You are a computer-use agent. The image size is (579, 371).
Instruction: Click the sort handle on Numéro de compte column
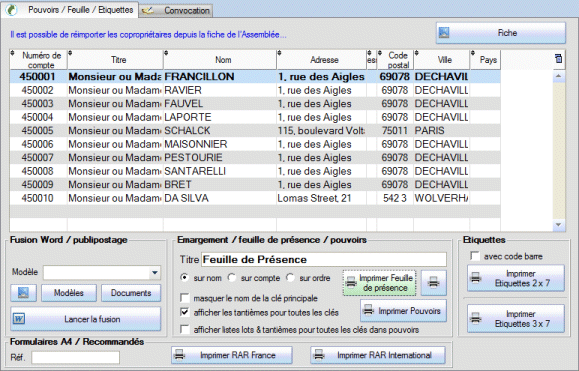click(13, 53)
